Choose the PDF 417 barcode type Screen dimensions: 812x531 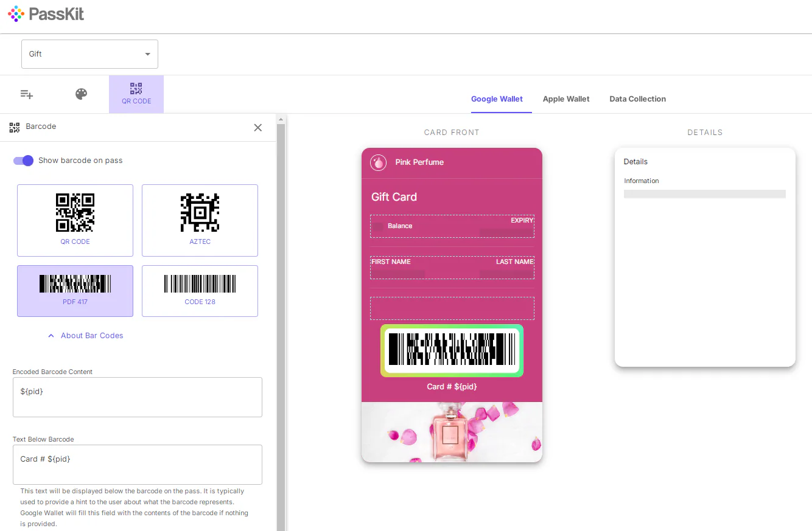point(75,291)
